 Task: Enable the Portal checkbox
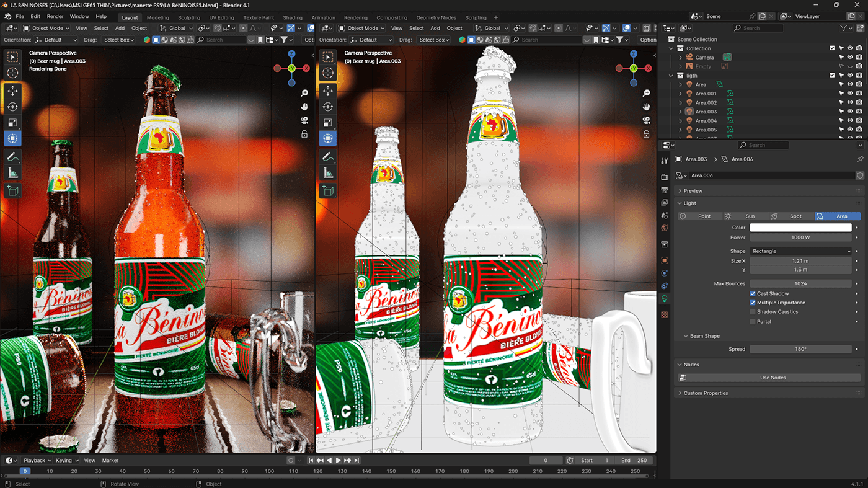click(753, 321)
